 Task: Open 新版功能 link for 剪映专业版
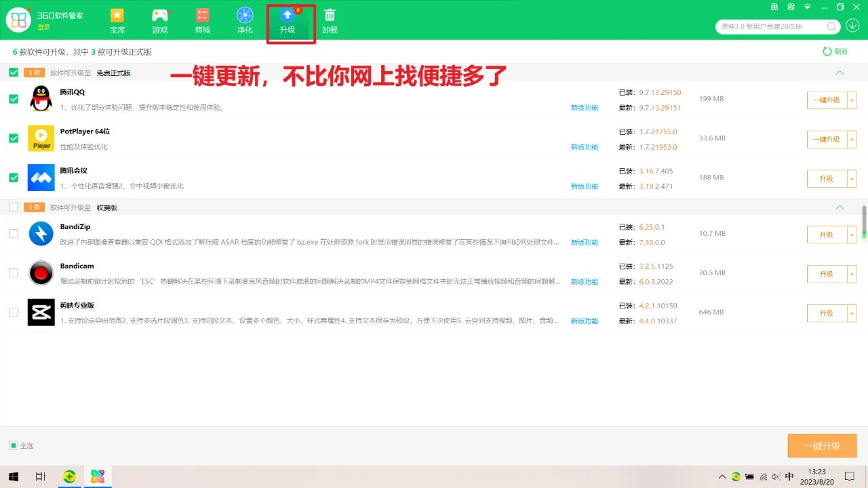585,321
